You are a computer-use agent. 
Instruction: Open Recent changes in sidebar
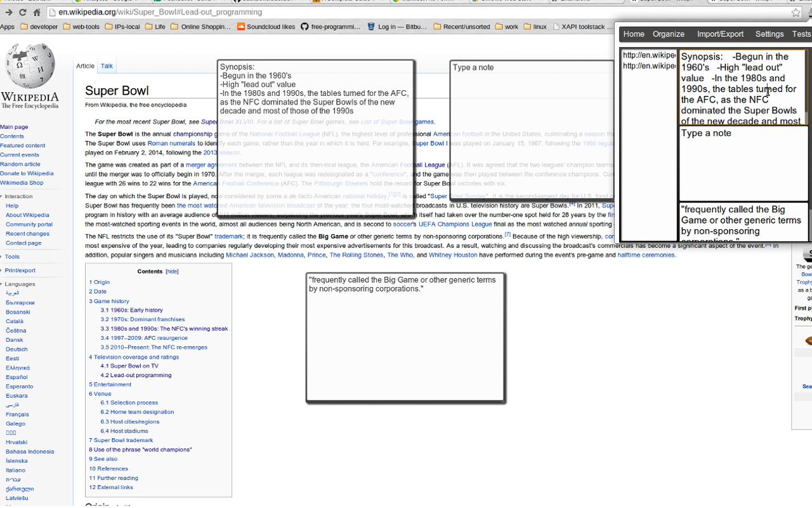27,234
